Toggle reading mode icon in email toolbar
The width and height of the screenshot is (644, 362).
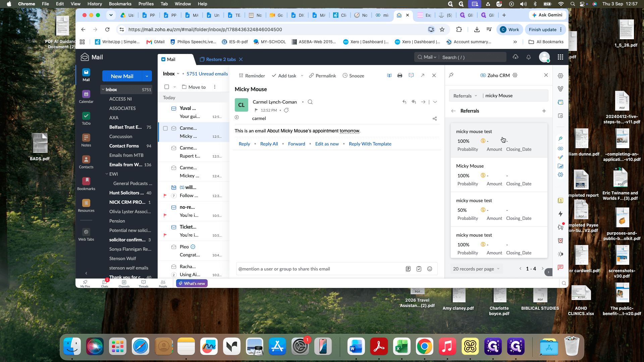[x=389, y=76]
